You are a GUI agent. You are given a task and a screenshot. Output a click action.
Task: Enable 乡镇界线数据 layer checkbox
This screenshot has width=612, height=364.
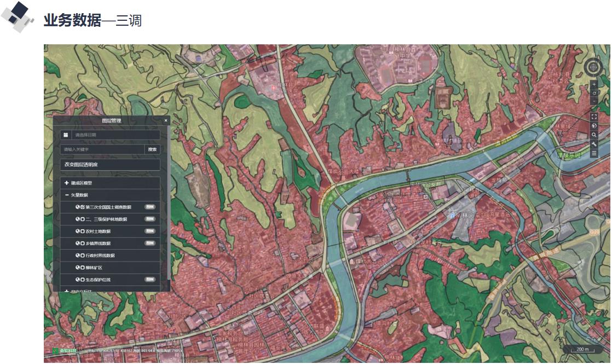pyautogui.click(x=83, y=243)
